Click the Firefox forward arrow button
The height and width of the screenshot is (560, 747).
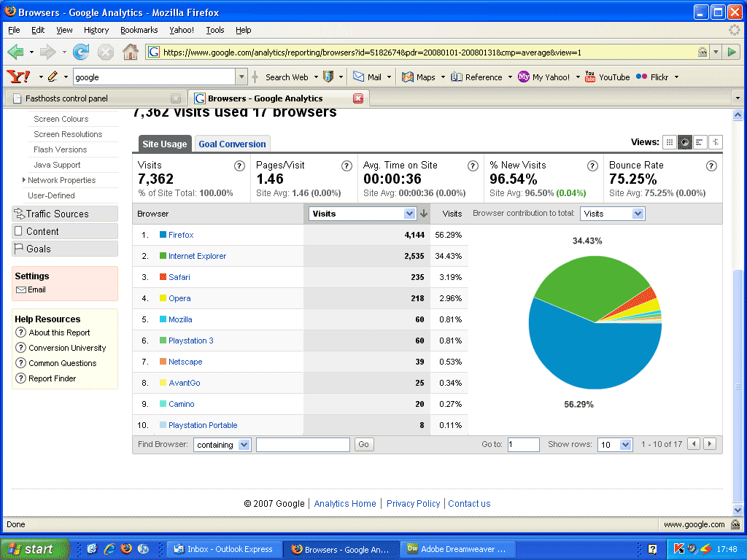pos(47,52)
